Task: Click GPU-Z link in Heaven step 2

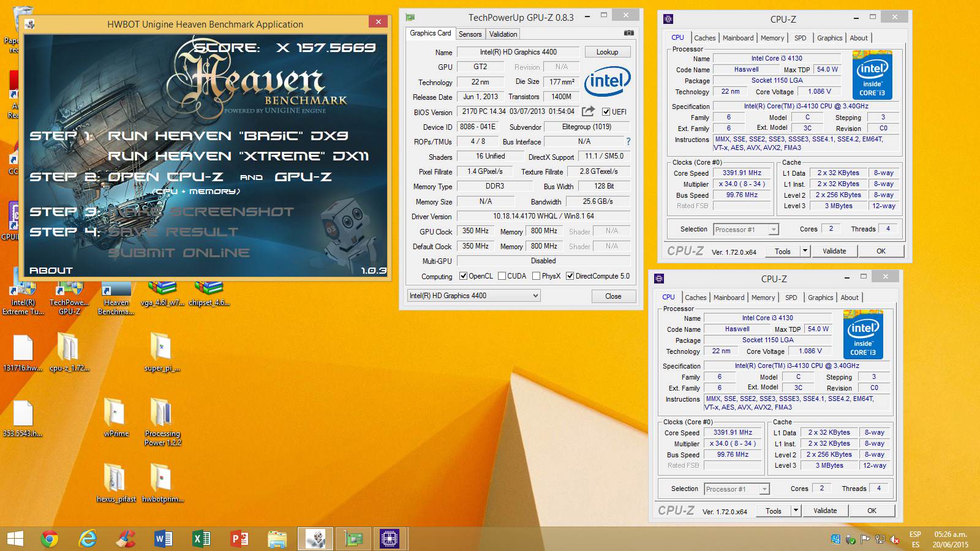Action: (303, 177)
